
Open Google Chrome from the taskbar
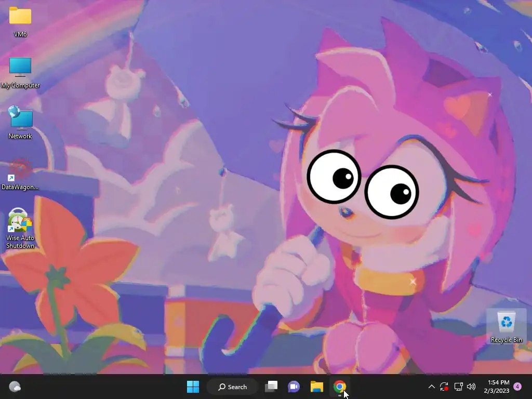339,387
